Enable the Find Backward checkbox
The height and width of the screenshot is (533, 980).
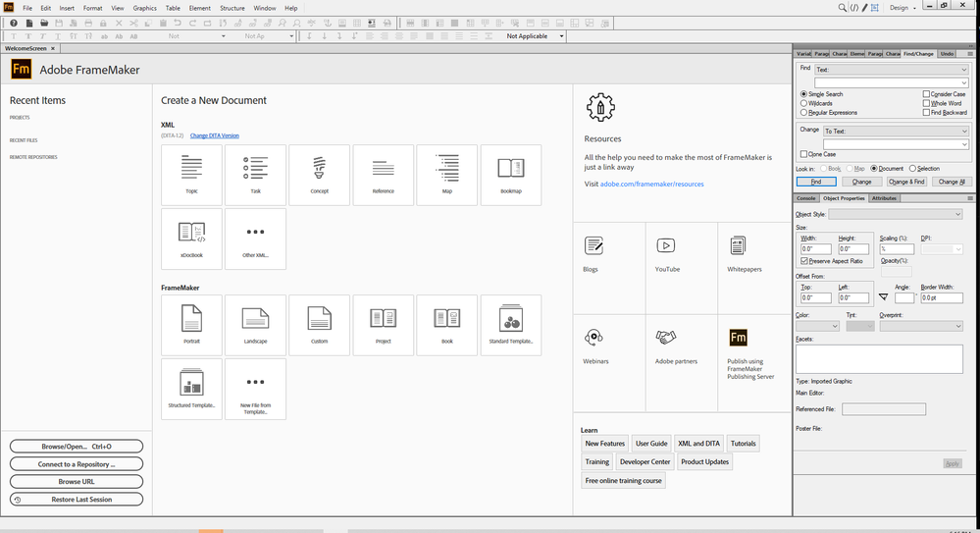(x=926, y=113)
